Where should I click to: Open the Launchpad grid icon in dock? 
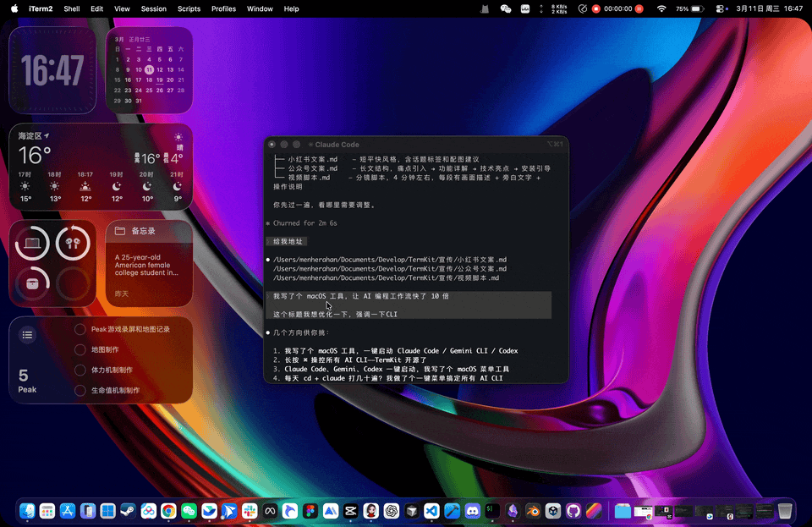(x=47, y=512)
